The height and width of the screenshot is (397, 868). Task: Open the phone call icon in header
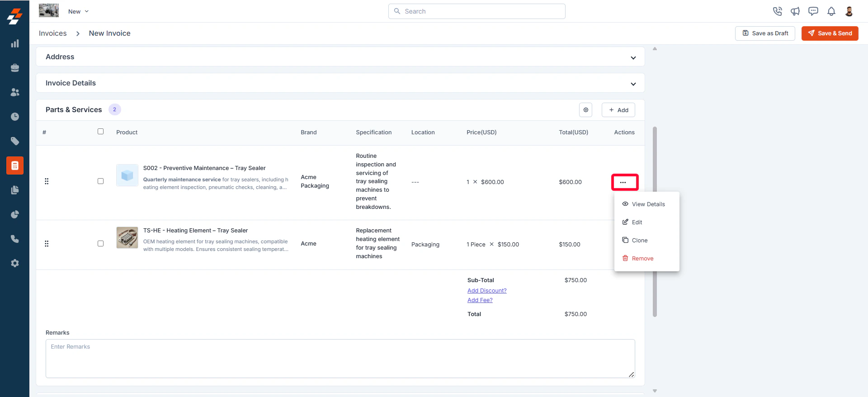point(777,11)
